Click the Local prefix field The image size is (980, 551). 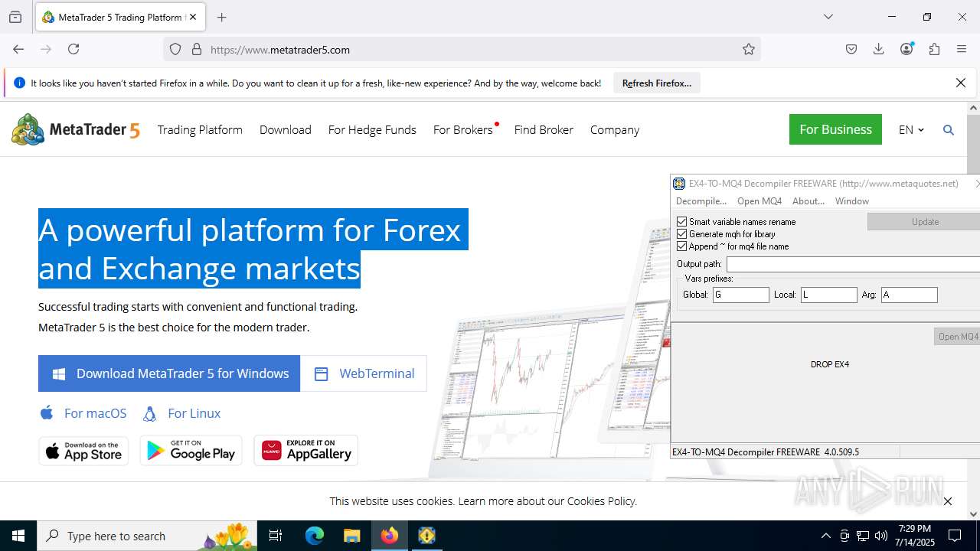[829, 295]
